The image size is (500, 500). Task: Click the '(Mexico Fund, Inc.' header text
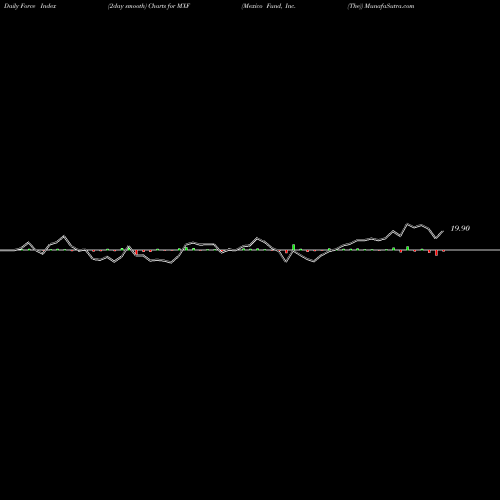click(268, 6)
